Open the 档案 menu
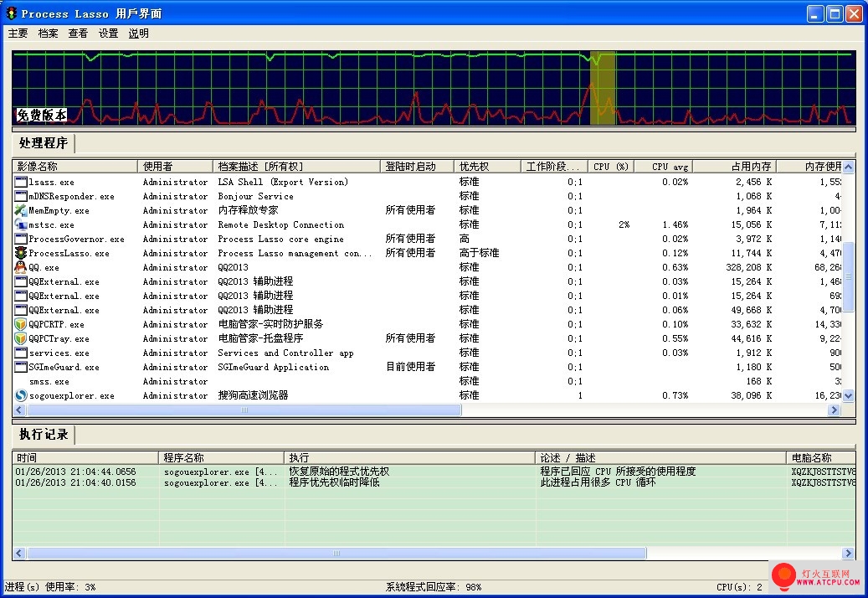This screenshot has height=598, width=868. pos(48,34)
